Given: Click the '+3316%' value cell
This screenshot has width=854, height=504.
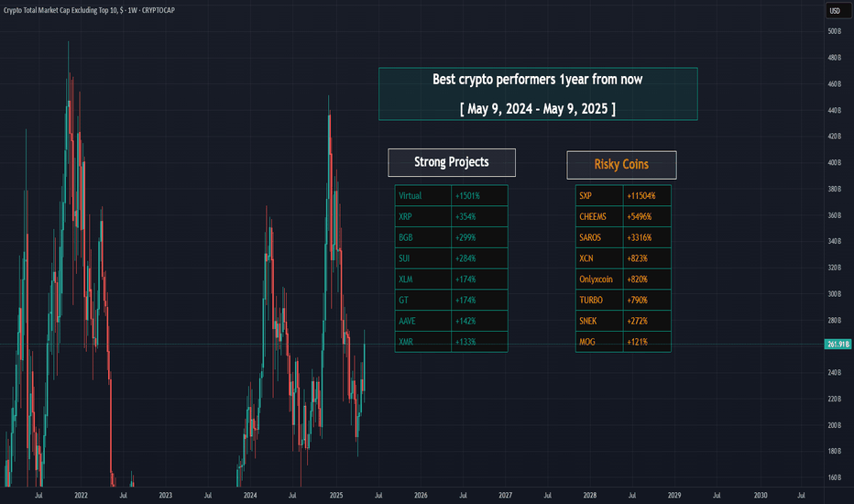Looking at the screenshot, I should (x=647, y=237).
